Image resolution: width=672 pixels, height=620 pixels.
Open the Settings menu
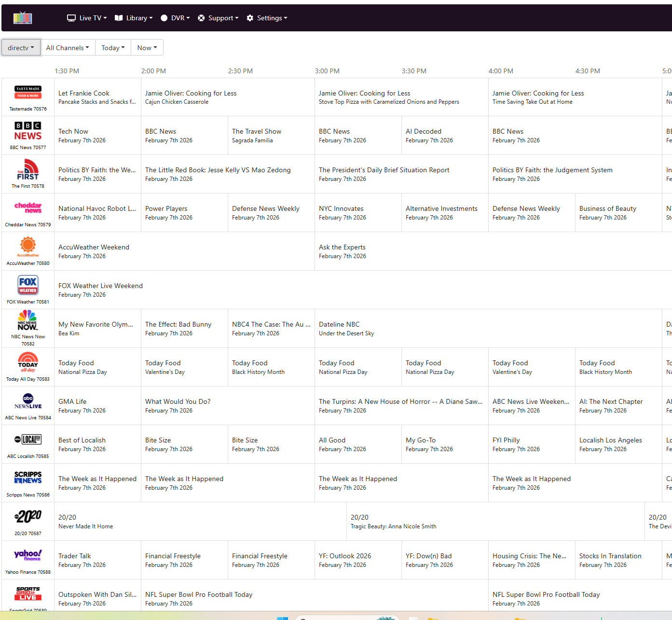pyautogui.click(x=267, y=18)
